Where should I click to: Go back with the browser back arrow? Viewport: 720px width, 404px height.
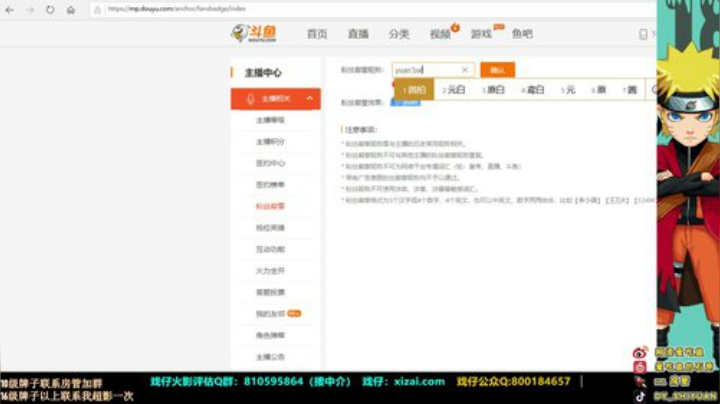click(10, 10)
